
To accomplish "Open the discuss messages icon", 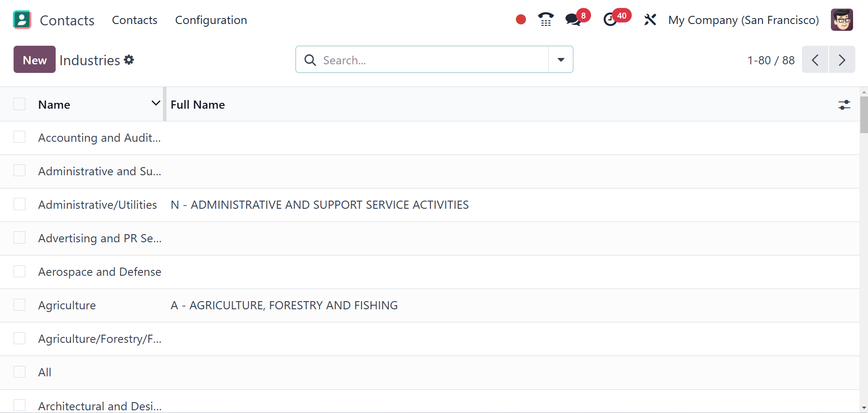I will pyautogui.click(x=573, y=19).
